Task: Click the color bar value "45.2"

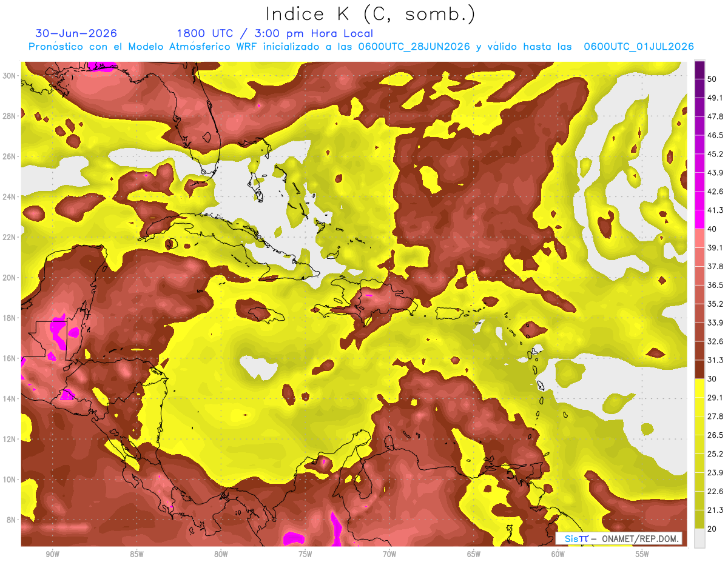Action: tap(715, 154)
